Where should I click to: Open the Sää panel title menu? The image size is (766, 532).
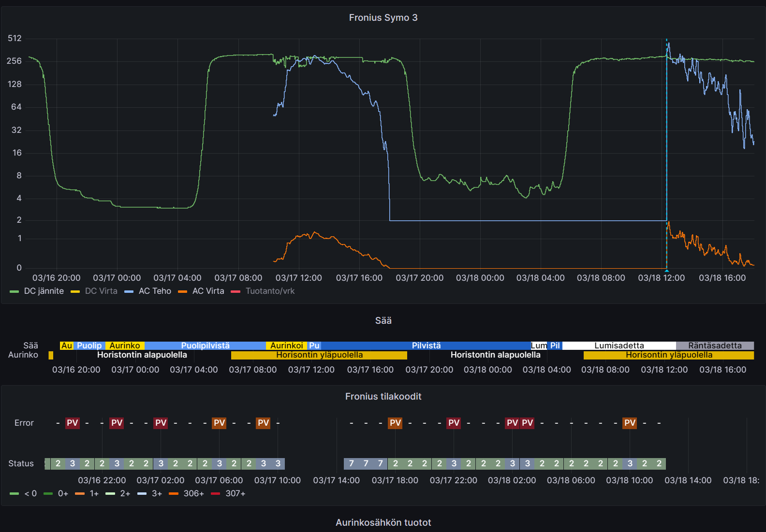383,320
